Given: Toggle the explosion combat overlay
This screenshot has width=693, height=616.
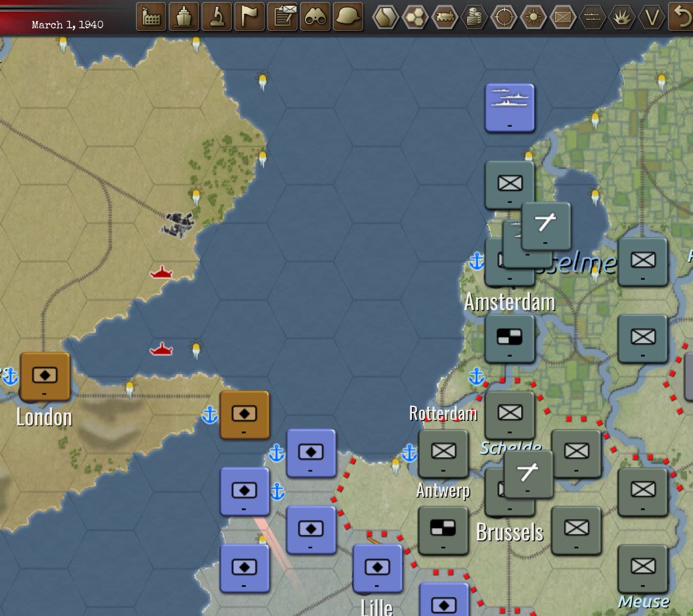Looking at the screenshot, I should 622,17.
